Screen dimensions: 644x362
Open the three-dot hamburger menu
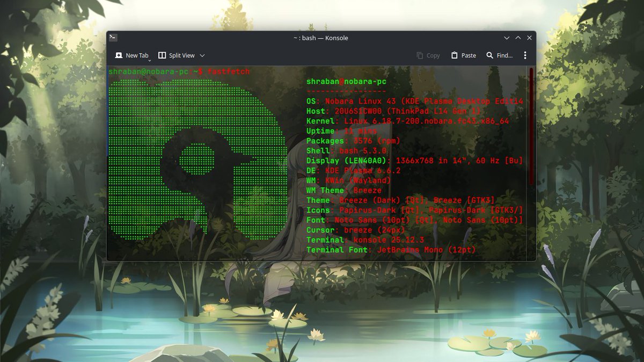pos(525,55)
